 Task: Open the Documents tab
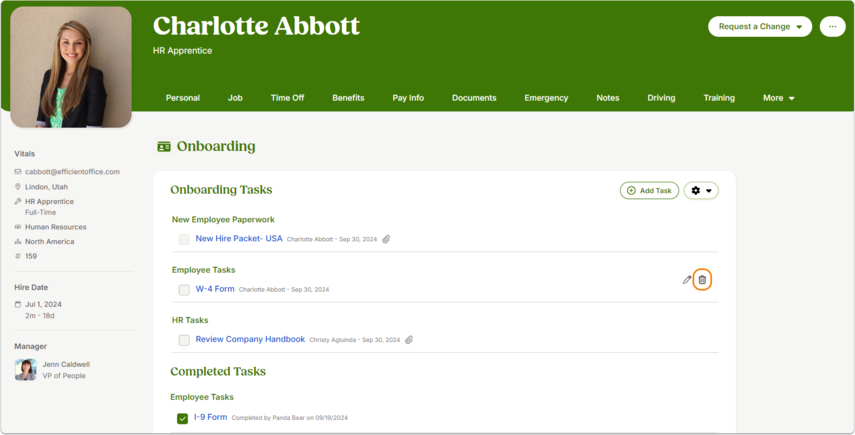[474, 98]
